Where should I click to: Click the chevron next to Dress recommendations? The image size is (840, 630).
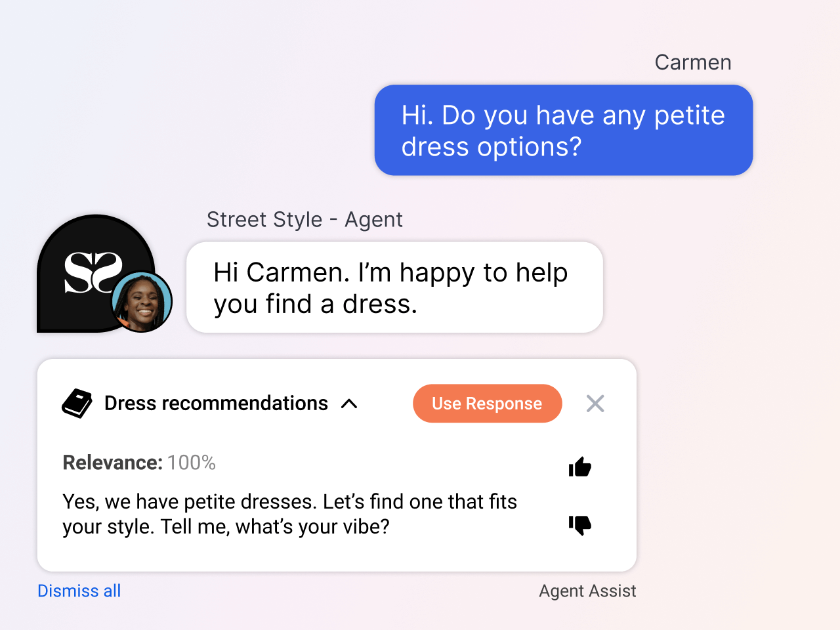tap(349, 404)
